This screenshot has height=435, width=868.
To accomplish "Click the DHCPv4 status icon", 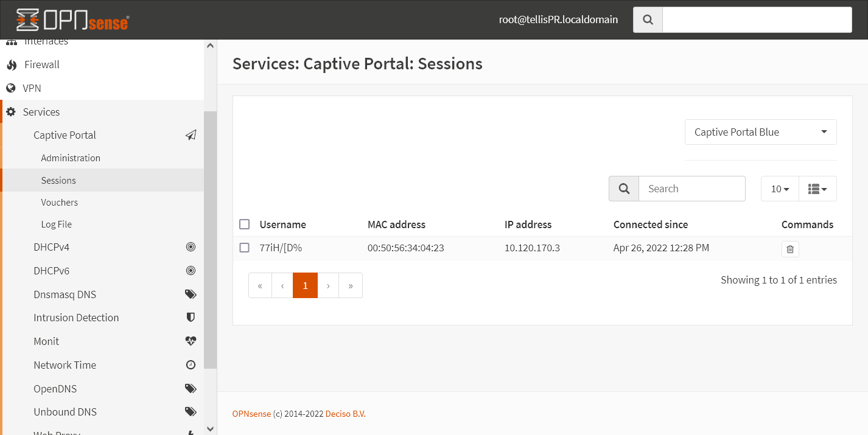I will (191, 246).
